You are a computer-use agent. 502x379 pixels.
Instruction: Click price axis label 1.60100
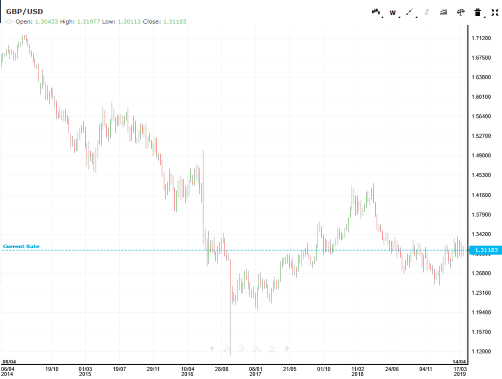481,97
